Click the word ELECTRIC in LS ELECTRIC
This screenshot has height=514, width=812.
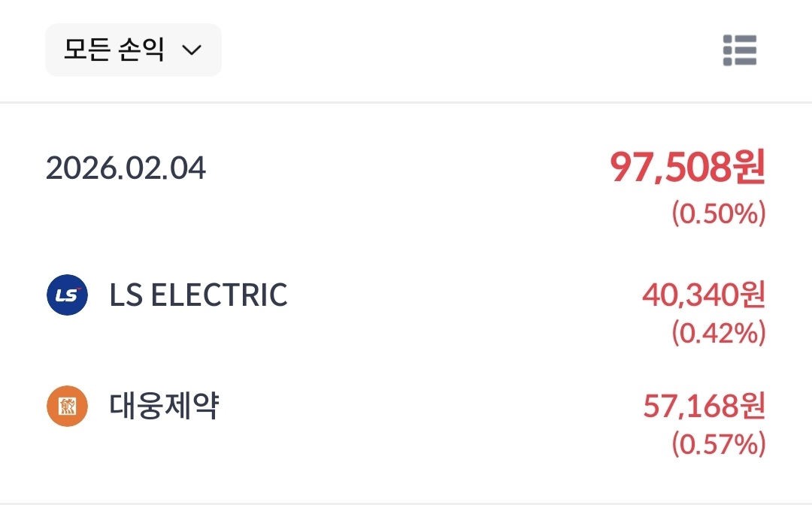point(220,295)
